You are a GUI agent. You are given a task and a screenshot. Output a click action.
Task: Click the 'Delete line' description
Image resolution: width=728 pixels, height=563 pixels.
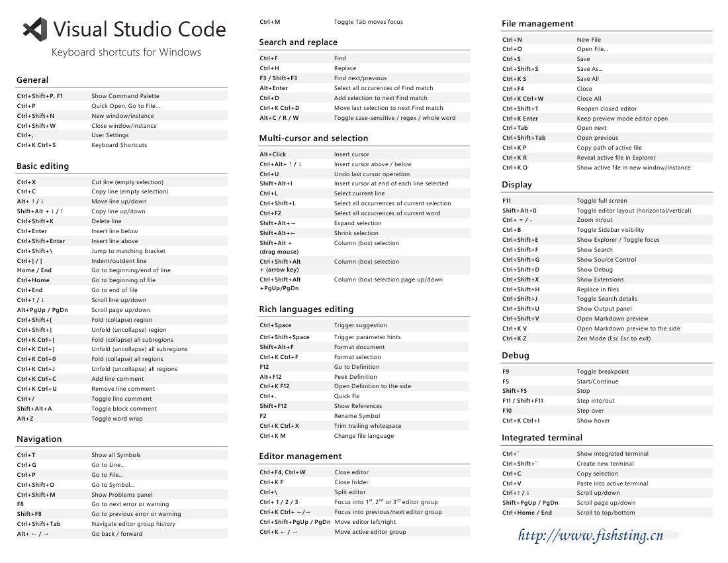[107, 222]
